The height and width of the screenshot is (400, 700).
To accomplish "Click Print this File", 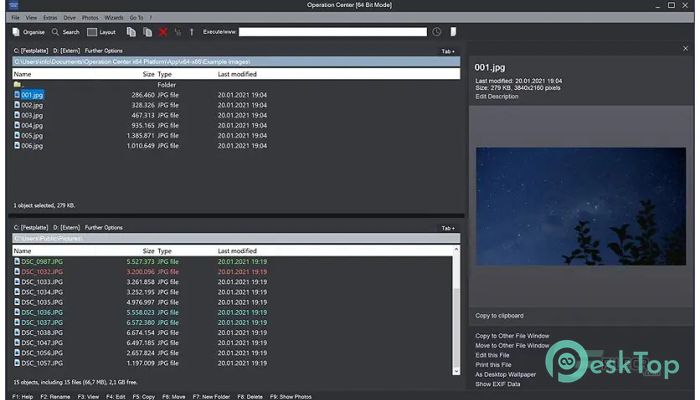I will [493, 365].
